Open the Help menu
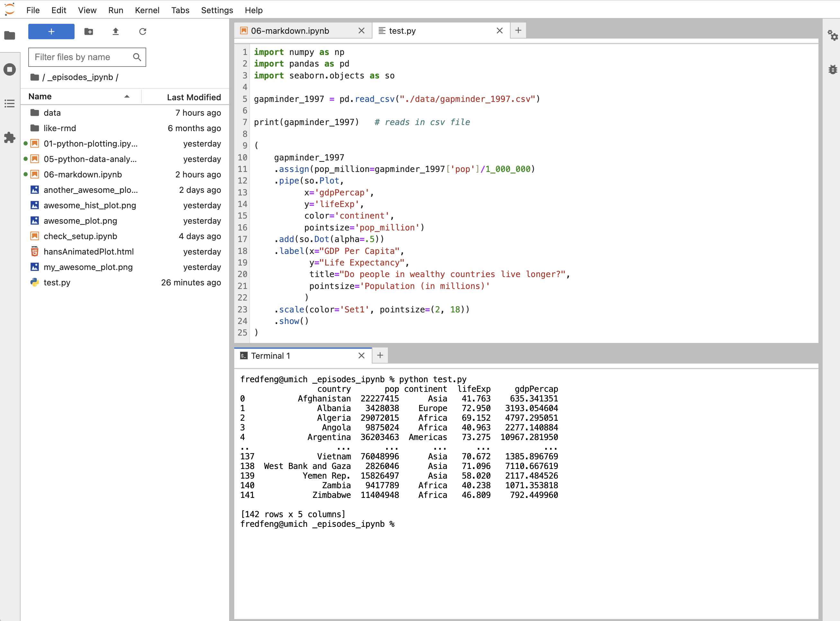840x621 pixels. coord(254,10)
